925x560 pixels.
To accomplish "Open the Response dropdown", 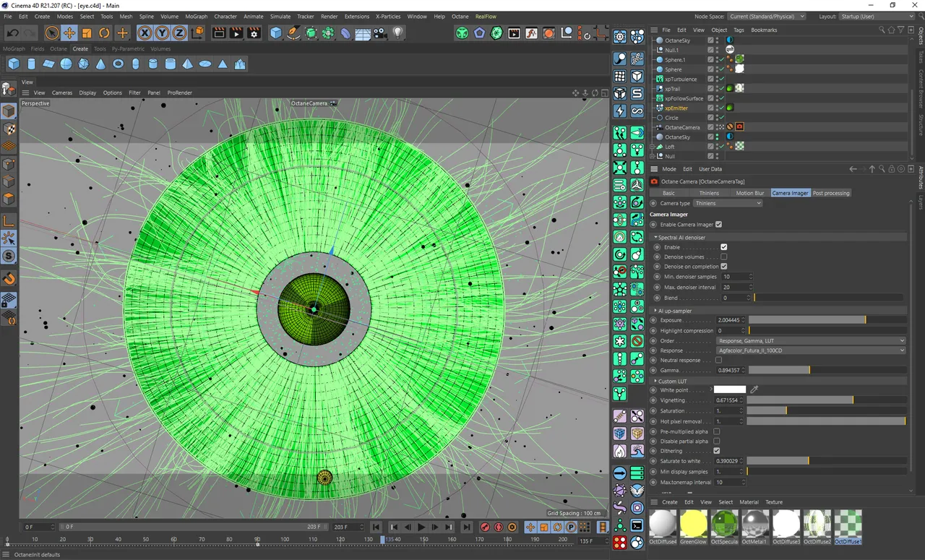I will tap(812, 350).
